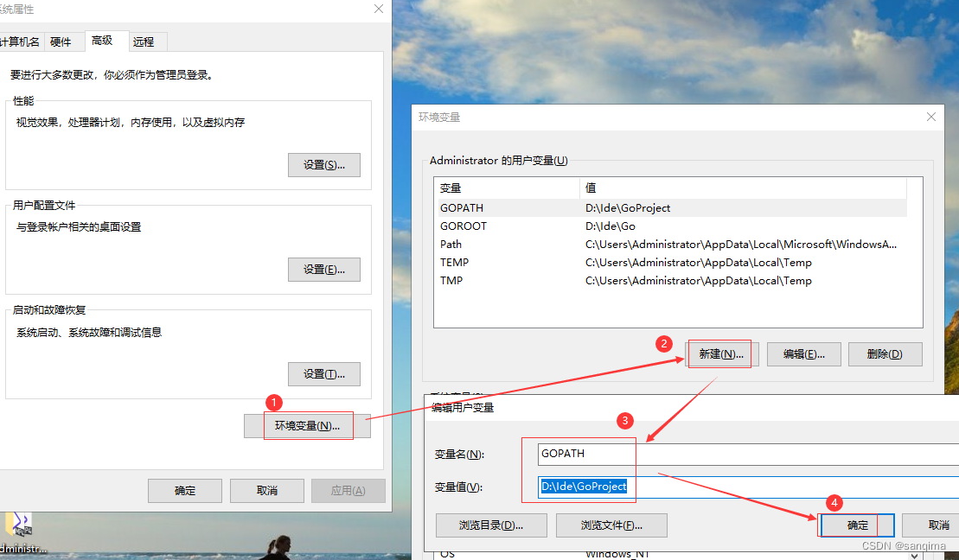
Task: Select the Path variable row
Action: (x=672, y=245)
